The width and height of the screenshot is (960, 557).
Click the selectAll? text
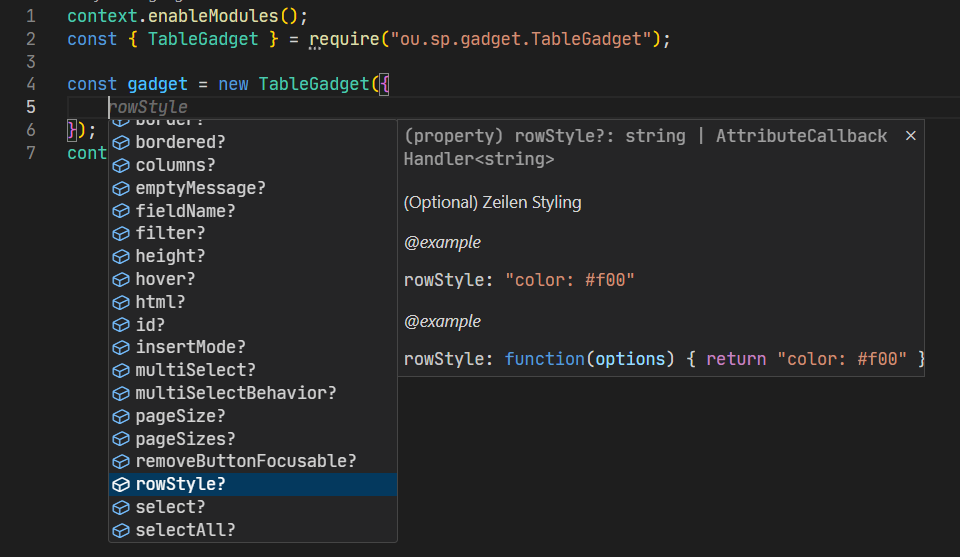[185, 530]
